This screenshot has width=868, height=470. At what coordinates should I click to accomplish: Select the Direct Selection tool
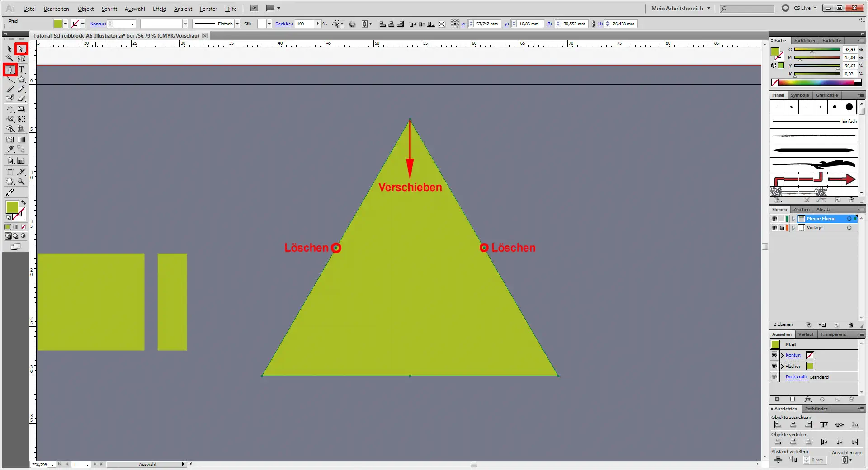point(21,49)
